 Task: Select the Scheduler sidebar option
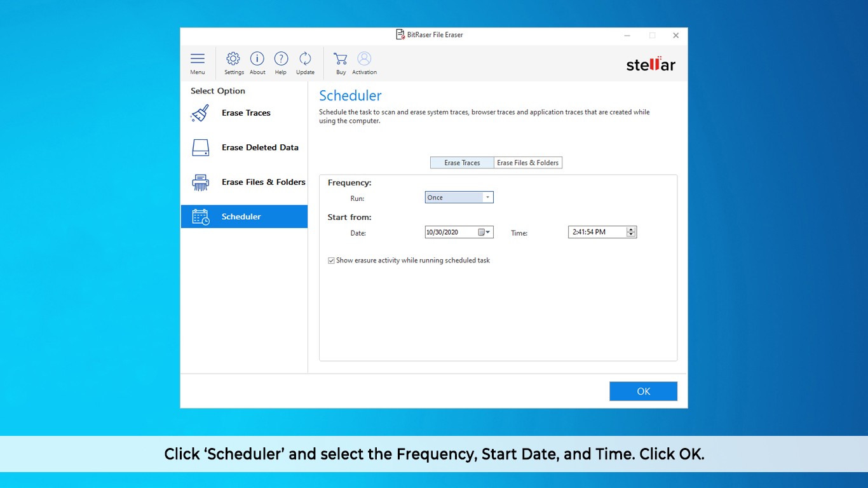(244, 217)
